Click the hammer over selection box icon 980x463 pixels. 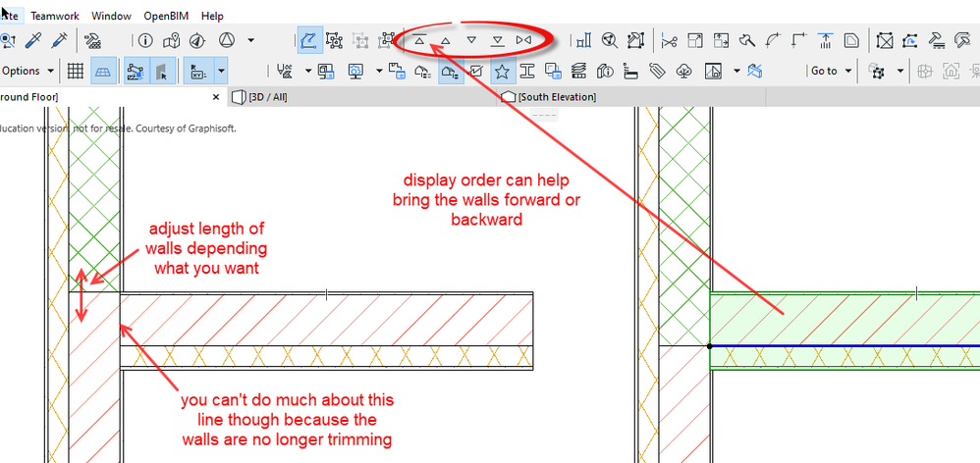tap(635, 41)
